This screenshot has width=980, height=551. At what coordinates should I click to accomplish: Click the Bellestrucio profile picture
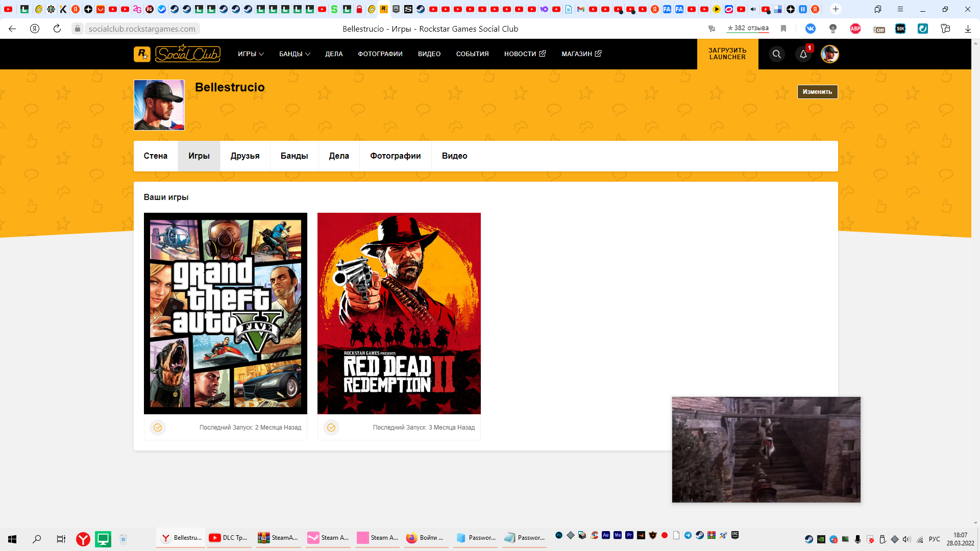point(159,105)
